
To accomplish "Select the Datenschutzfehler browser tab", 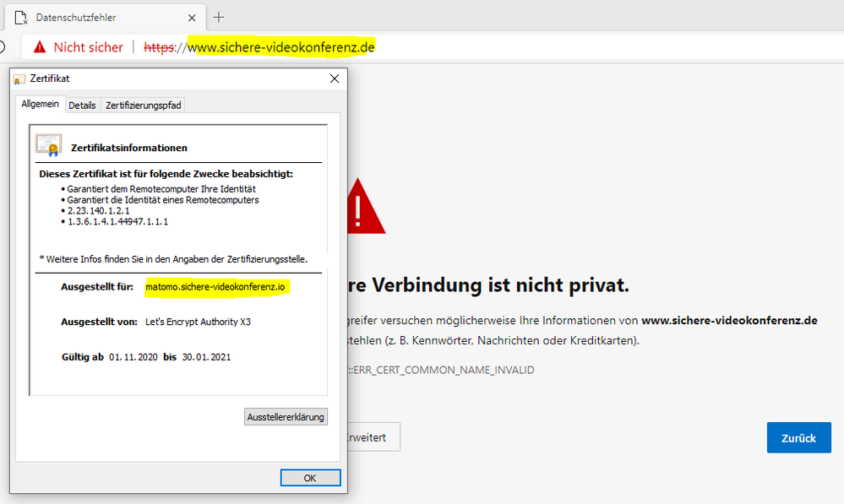I will tap(101, 17).
